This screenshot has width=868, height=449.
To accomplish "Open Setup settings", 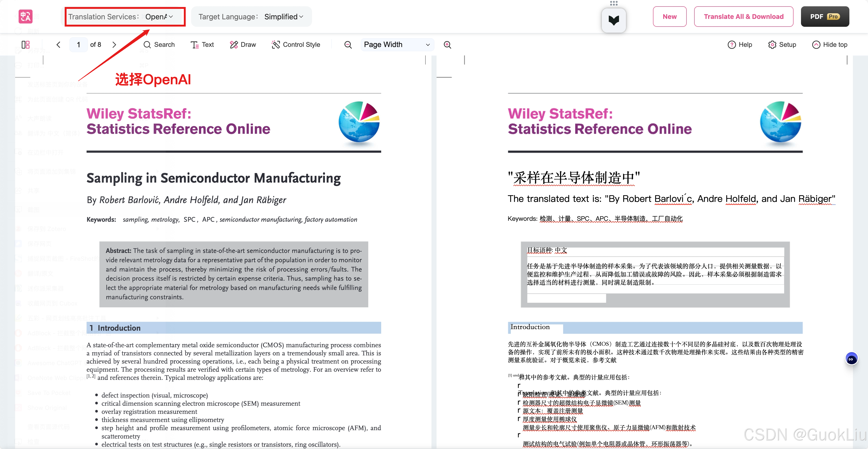I will click(x=782, y=44).
